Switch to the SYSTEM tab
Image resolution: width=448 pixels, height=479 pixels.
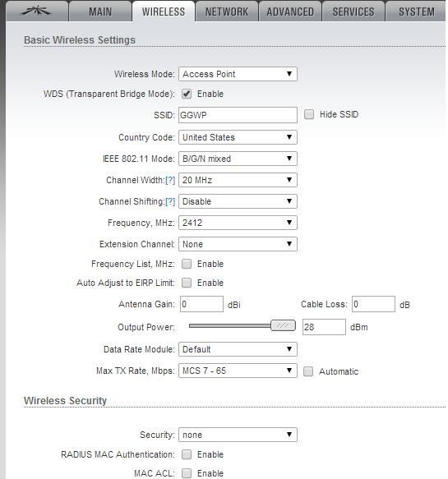[416, 12]
